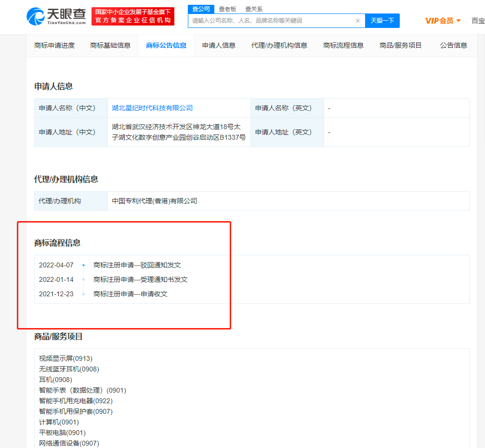Open the VIP会员 dropdown arrow
Image resolution: width=485 pixels, height=448 pixels.
459,21
